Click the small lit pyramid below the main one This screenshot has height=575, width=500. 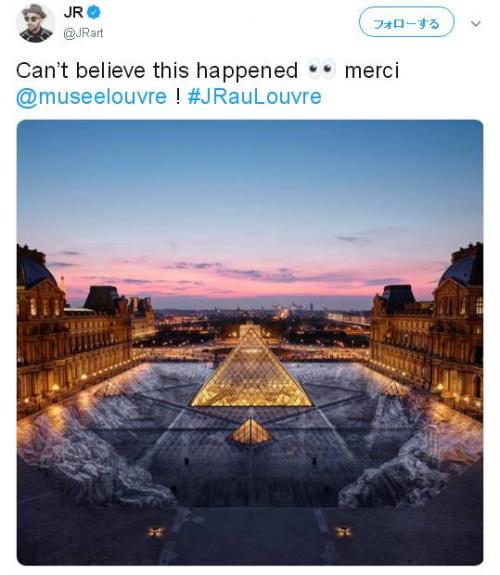[x=251, y=432]
